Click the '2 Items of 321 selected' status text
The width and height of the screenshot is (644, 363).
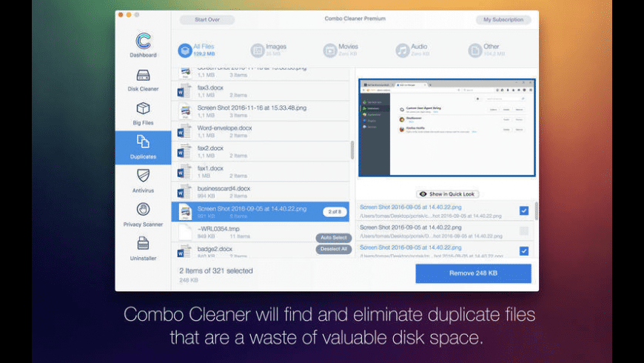pyautogui.click(x=216, y=271)
